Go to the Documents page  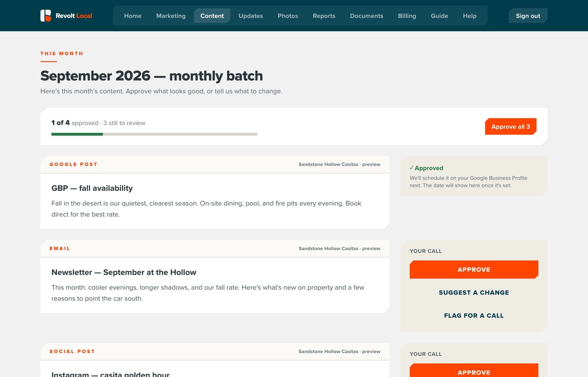click(366, 16)
